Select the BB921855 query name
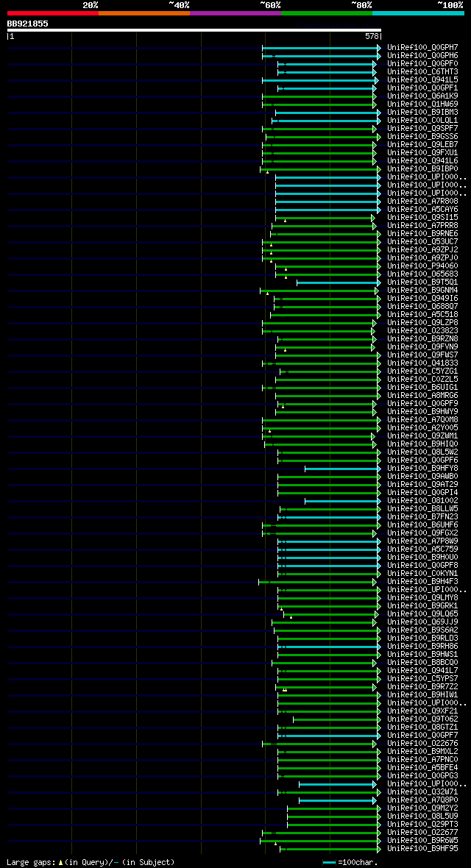Viewport: 471px width, 868px height. [x=28, y=24]
